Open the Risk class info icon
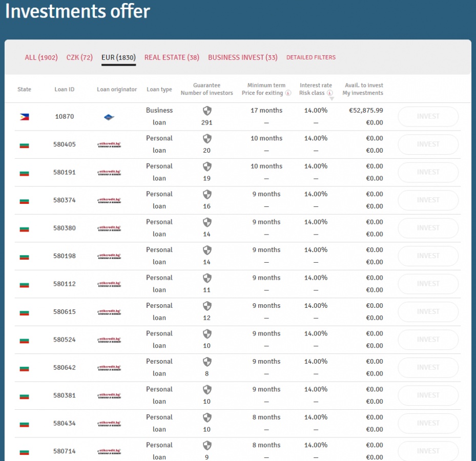 click(x=330, y=93)
